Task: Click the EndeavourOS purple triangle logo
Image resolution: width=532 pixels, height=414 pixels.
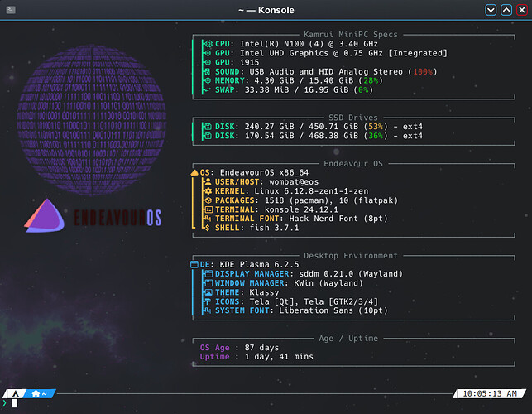Action: 45,216
